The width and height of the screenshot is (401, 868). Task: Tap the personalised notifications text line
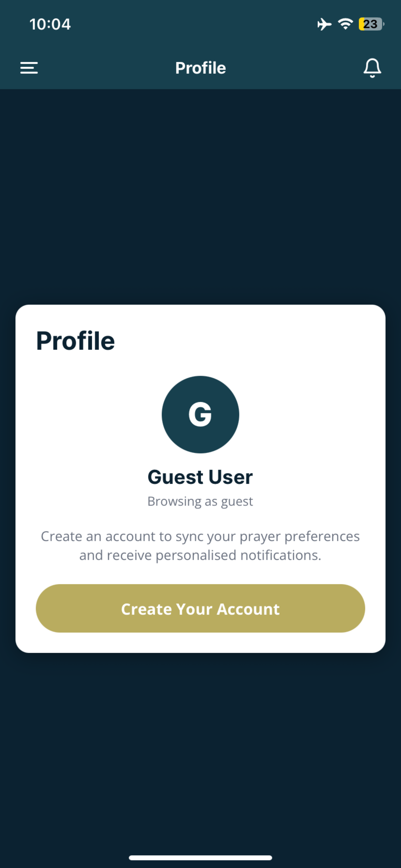point(200,555)
